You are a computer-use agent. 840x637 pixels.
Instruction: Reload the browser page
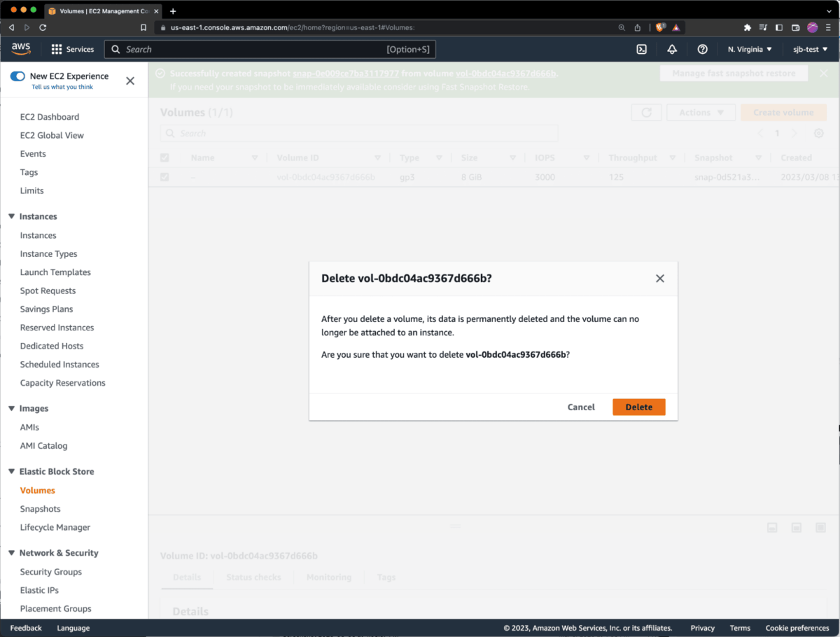coord(43,27)
